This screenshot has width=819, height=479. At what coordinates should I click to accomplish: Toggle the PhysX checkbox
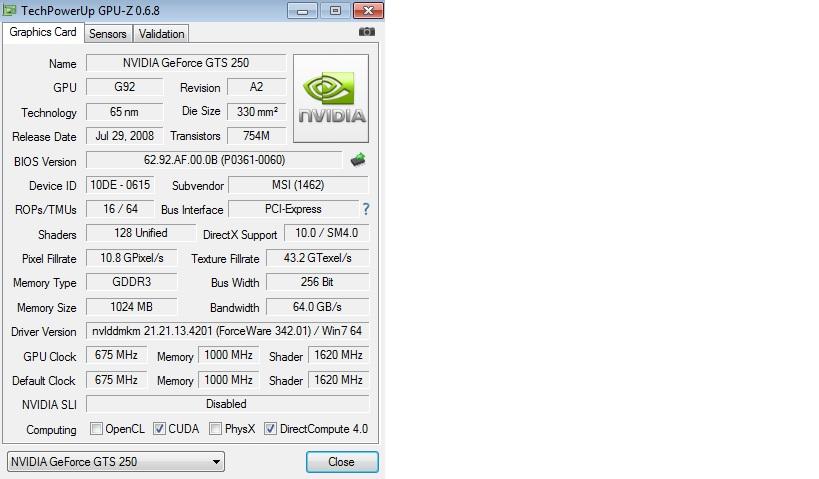(x=215, y=429)
